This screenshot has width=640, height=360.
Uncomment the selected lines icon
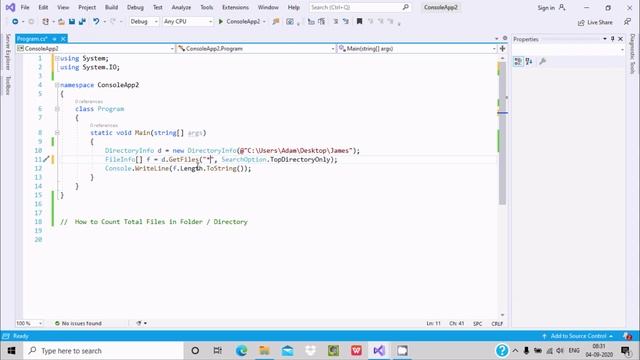pos(346,22)
